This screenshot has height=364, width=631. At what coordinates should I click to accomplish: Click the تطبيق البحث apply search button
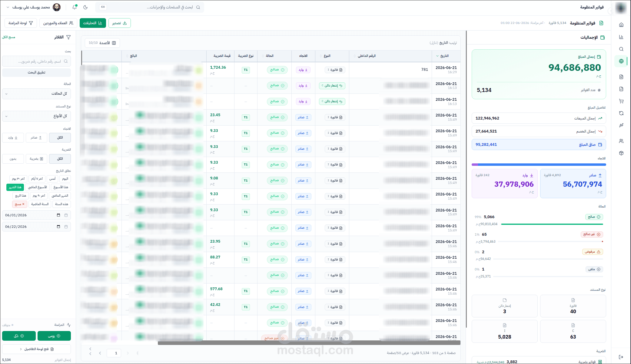pos(36,73)
